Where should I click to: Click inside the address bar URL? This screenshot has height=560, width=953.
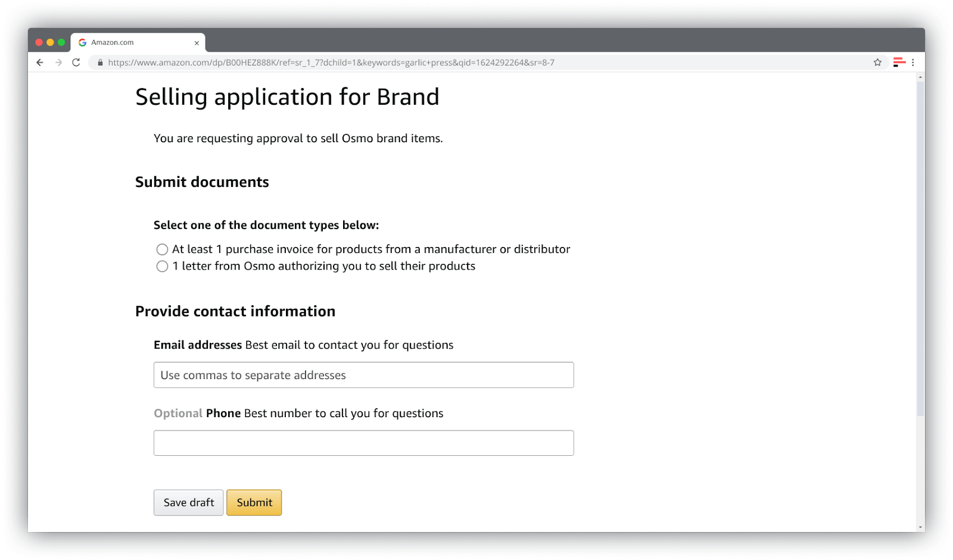click(x=328, y=62)
